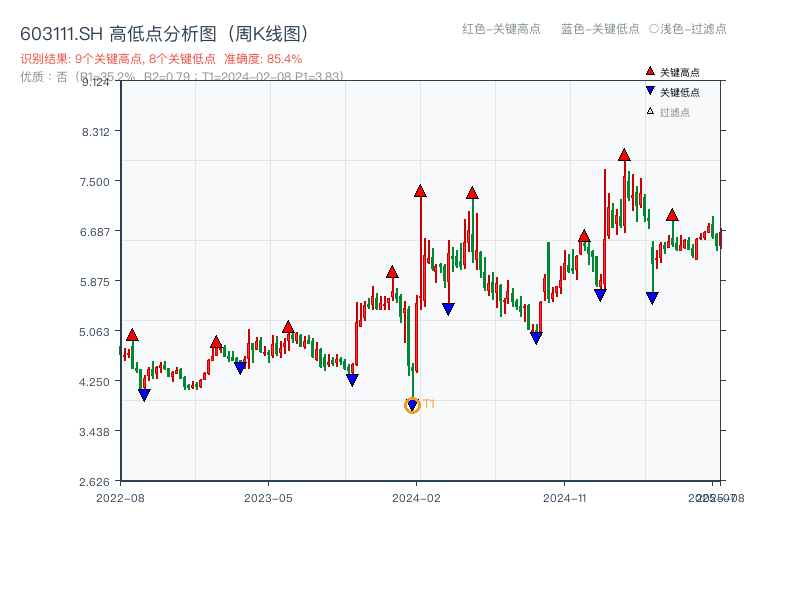Viewport: 800px width, 600px height.
Task: Click the blue key-low marker near 4.45 before 2023-05
Action: [240, 367]
